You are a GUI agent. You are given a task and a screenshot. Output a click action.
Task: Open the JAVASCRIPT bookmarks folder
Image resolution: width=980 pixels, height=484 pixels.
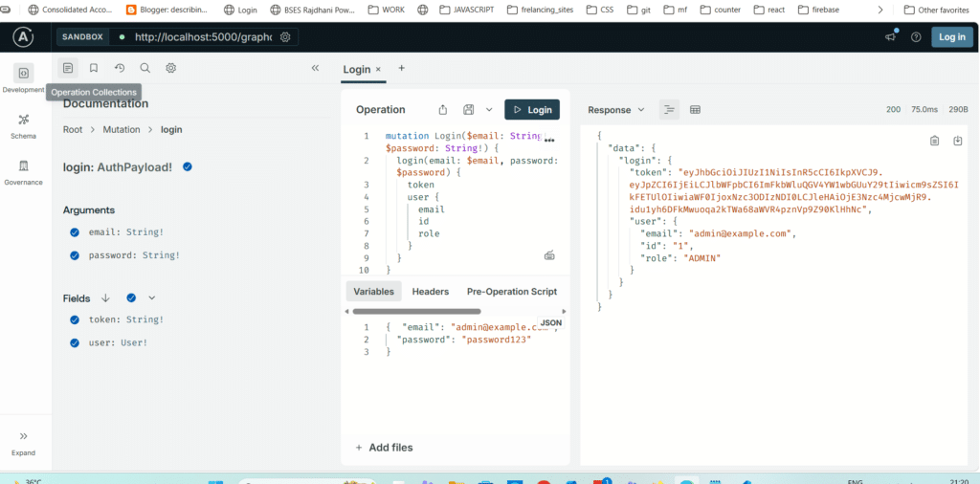466,10
